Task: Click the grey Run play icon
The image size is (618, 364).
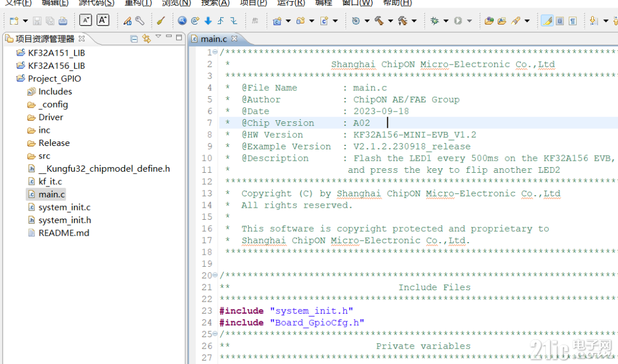Action: pyautogui.click(x=458, y=21)
